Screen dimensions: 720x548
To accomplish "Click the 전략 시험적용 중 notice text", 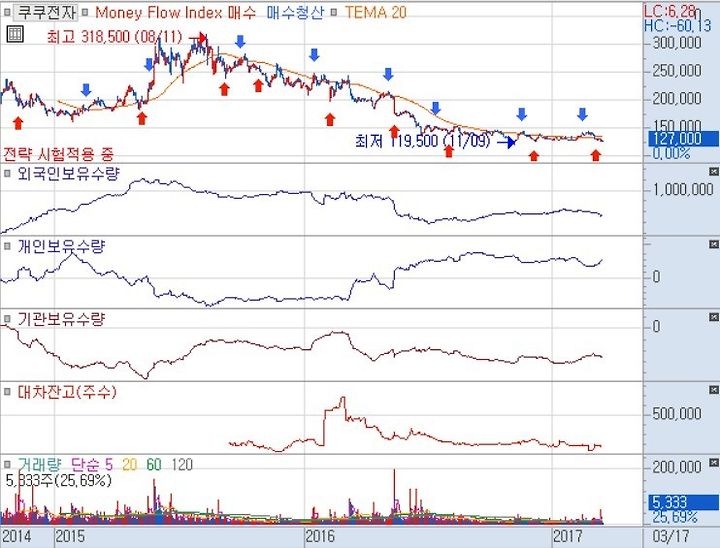I will pyautogui.click(x=58, y=154).
